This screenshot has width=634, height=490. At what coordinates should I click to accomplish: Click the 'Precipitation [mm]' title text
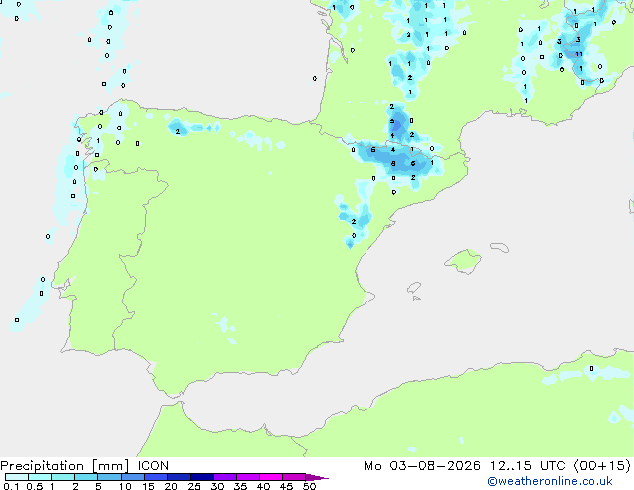[65, 466]
